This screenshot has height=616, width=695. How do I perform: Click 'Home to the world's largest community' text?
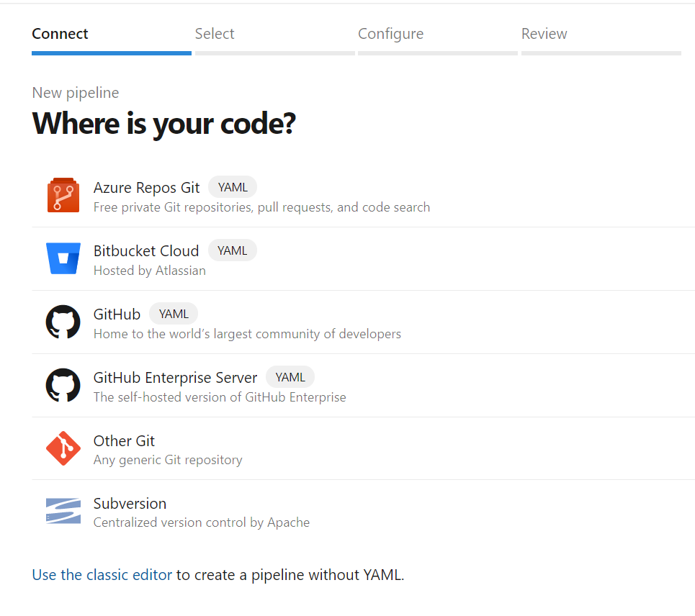click(x=247, y=334)
